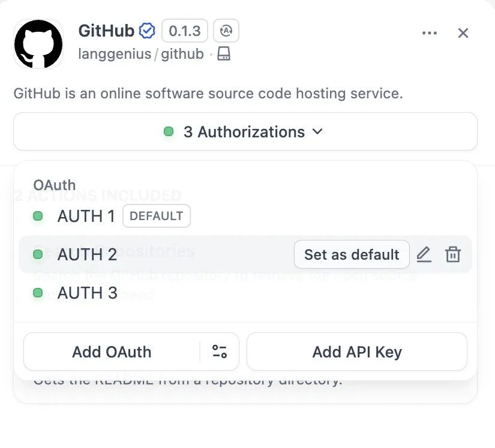Edit AUTH 2 with the pencil icon
The width and height of the screenshot is (495, 448).
point(424,254)
